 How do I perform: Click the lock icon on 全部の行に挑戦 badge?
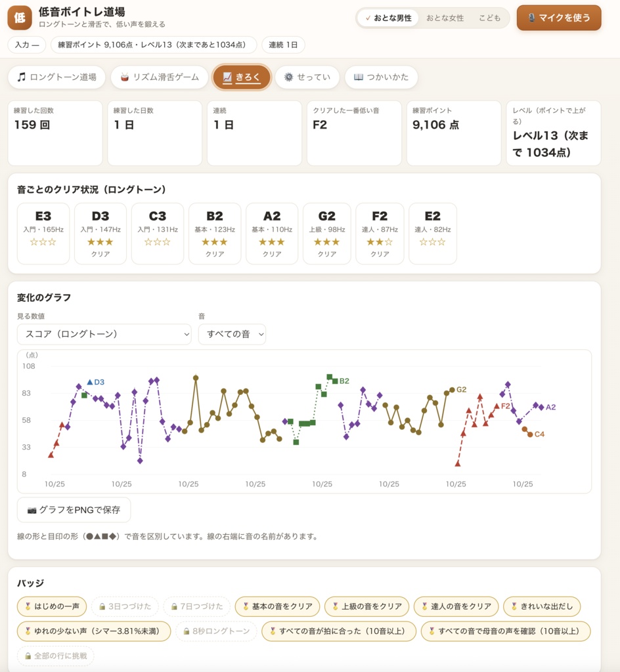click(x=28, y=656)
